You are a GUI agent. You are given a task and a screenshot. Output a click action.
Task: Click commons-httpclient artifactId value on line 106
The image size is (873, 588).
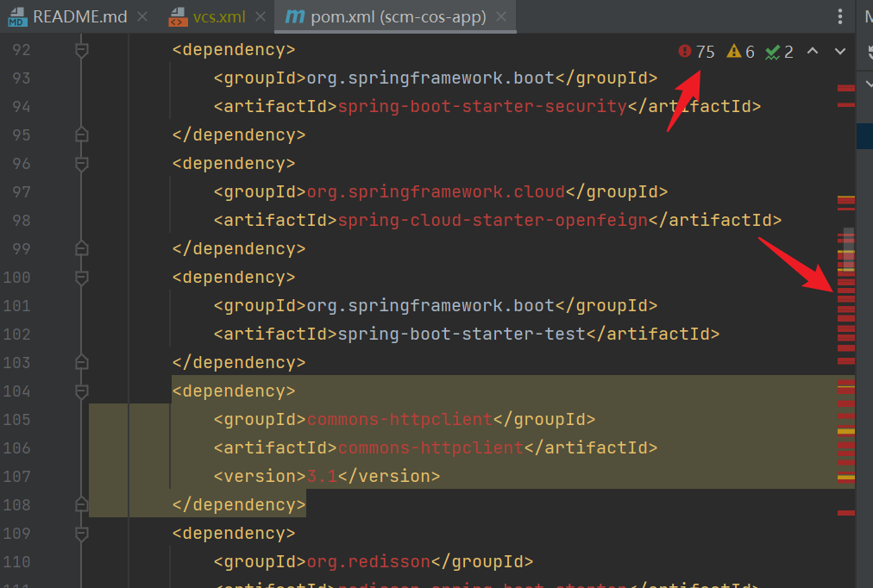tap(431, 447)
